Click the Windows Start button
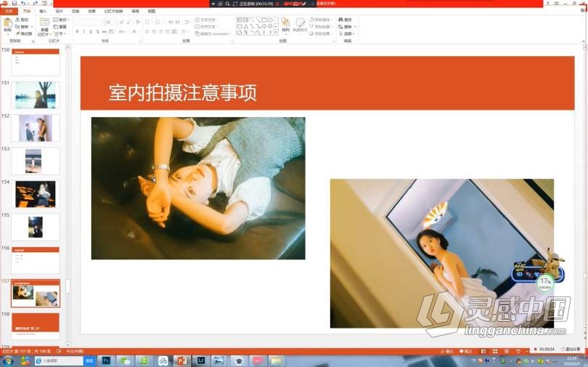The width and height of the screenshot is (588, 367). 7,361
